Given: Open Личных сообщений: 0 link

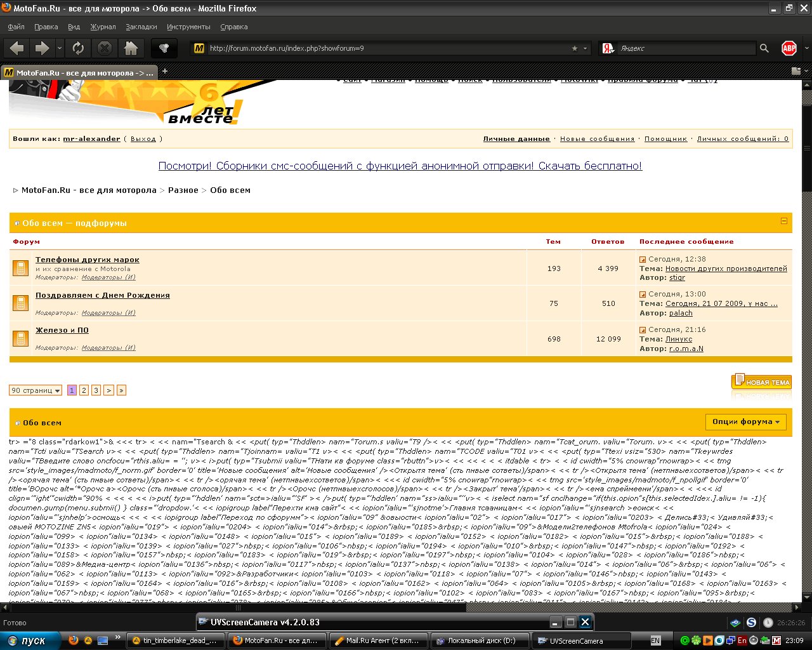Looking at the screenshot, I should tap(743, 138).
